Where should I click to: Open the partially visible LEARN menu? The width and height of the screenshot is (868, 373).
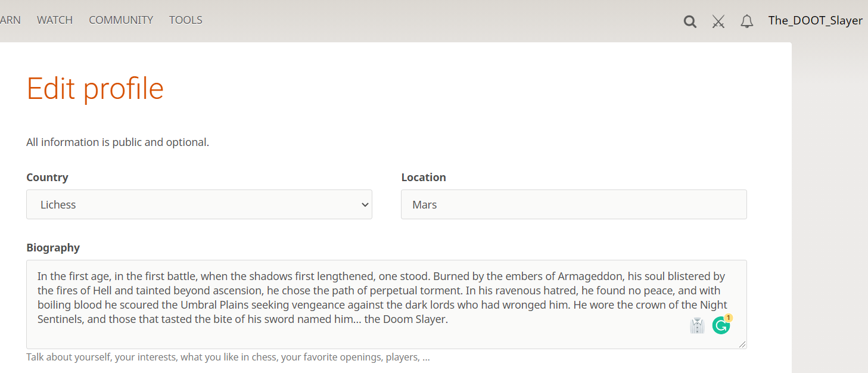[x=10, y=20]
